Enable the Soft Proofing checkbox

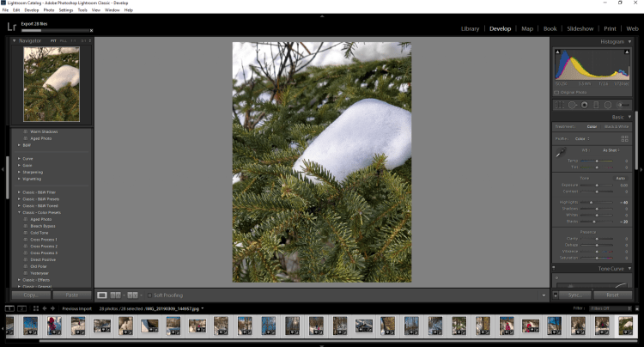(x=149, y=295)
